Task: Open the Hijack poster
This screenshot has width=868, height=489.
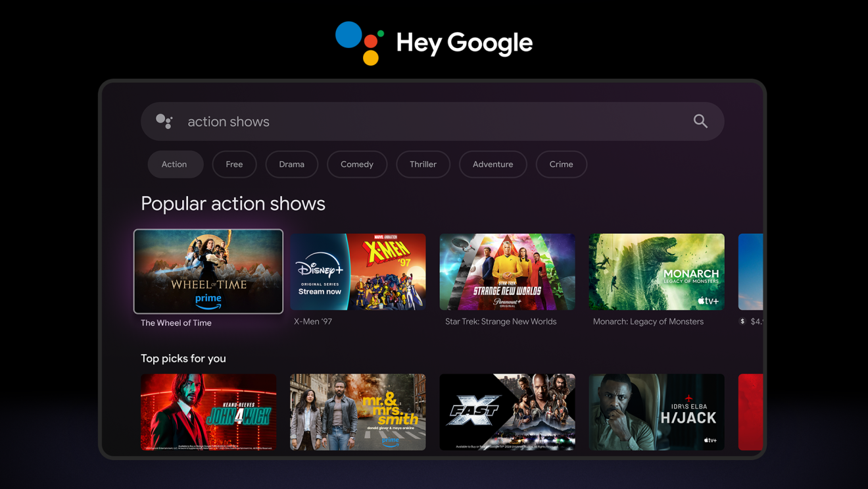Action: 656,412
